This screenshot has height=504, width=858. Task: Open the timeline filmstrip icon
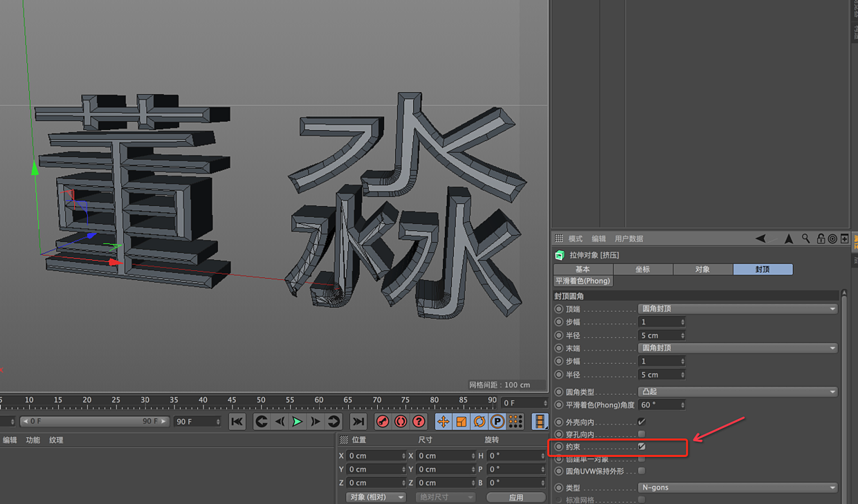pyautogui.click(x=540, y=421)
